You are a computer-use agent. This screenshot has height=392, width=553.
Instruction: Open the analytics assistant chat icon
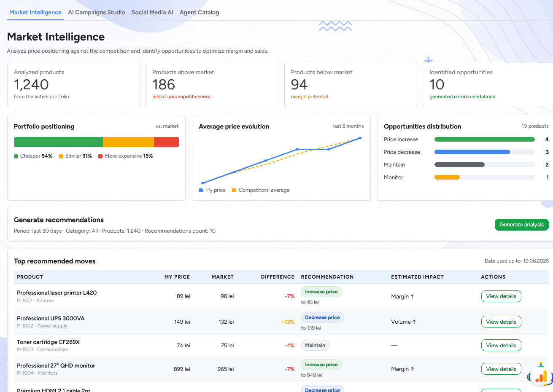(540, 374)
